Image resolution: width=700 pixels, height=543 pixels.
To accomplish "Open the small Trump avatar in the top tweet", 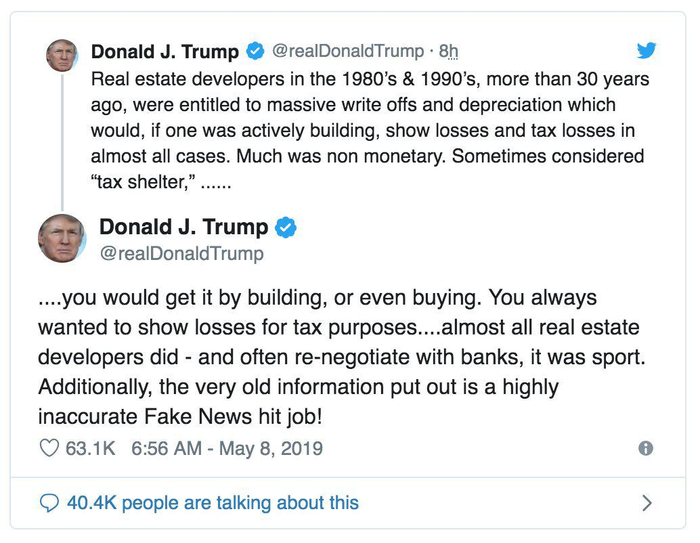I will click(62, 56).
